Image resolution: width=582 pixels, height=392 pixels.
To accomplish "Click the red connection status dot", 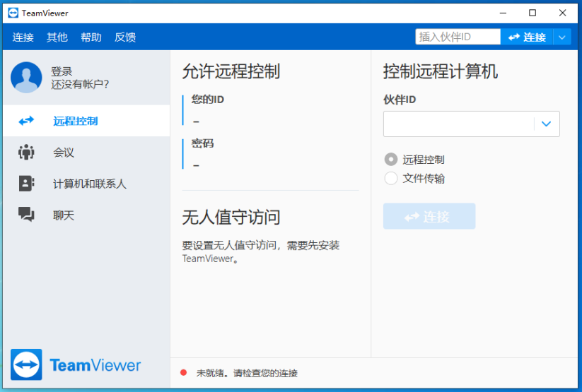I will [x=183, y=373].
